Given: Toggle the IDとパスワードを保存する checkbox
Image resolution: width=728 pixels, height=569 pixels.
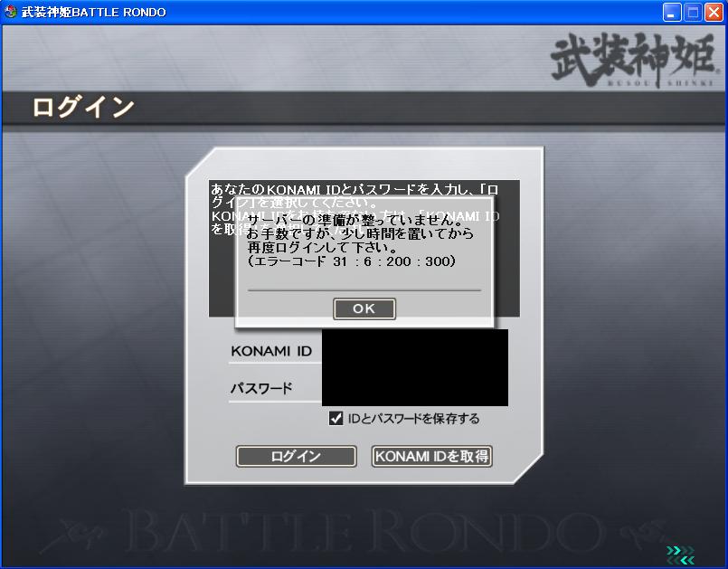Looking at the screenshot, I should point(336,419).
